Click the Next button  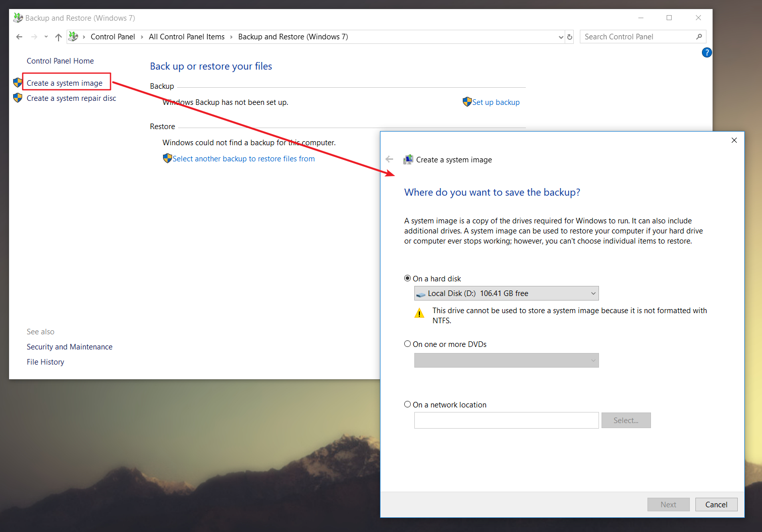[668, 505]
